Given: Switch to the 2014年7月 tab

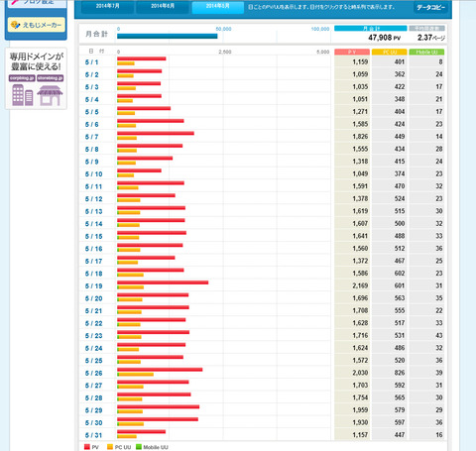Looking at the screenshot, I should pyautogui.click(x=108, y=7).
